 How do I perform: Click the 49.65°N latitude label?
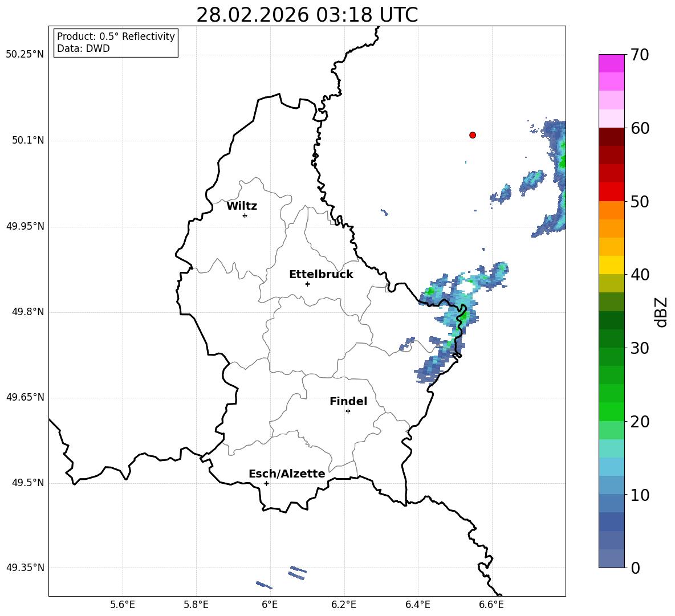25,397
